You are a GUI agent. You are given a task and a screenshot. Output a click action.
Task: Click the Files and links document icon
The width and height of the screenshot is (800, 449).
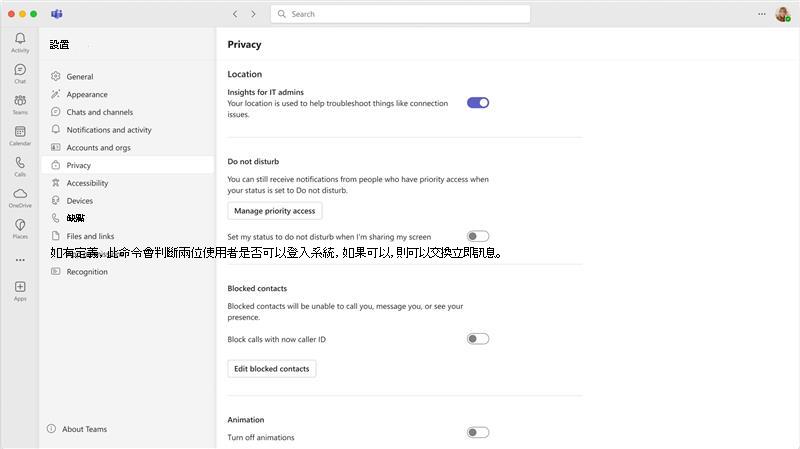(x=56, y=236)
